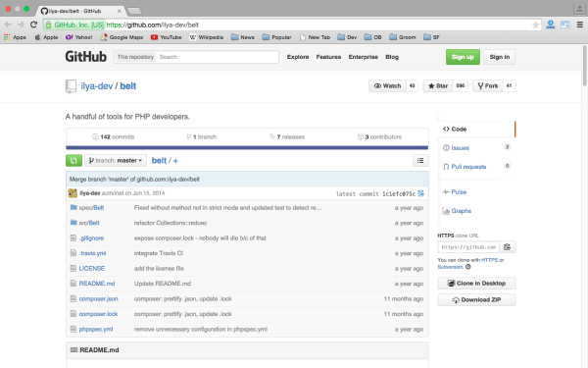Click Explore in the top navigation
588x368 pixels.
tap(298, 57)
